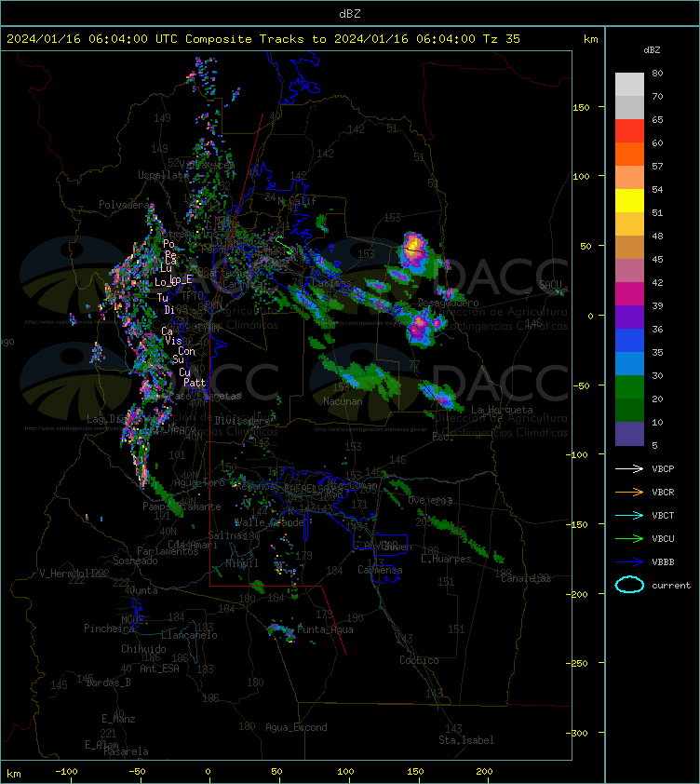Click the small echo cluster beside Punta_Agua
The height and width of the screenshot is (784, 700).
point(281,631)
